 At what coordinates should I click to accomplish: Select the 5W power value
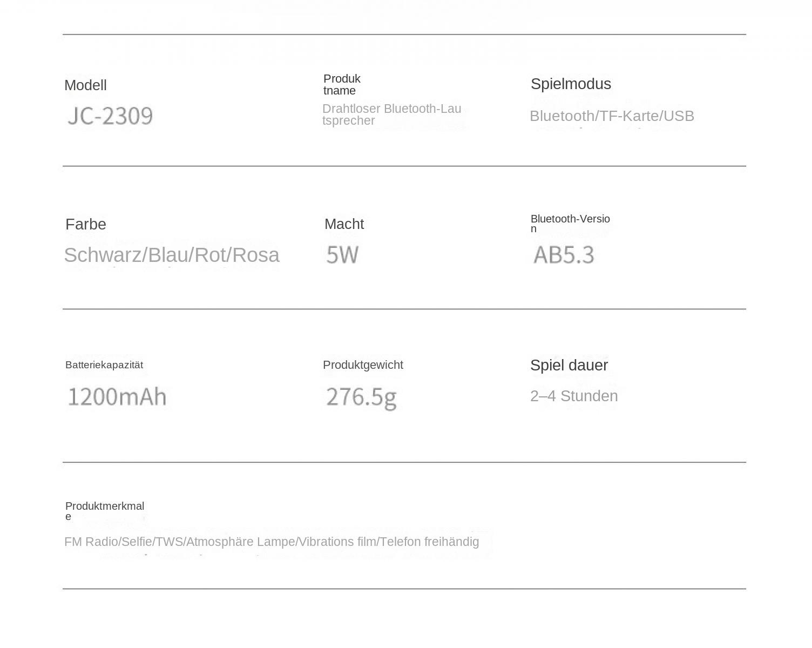coord(342,255)
